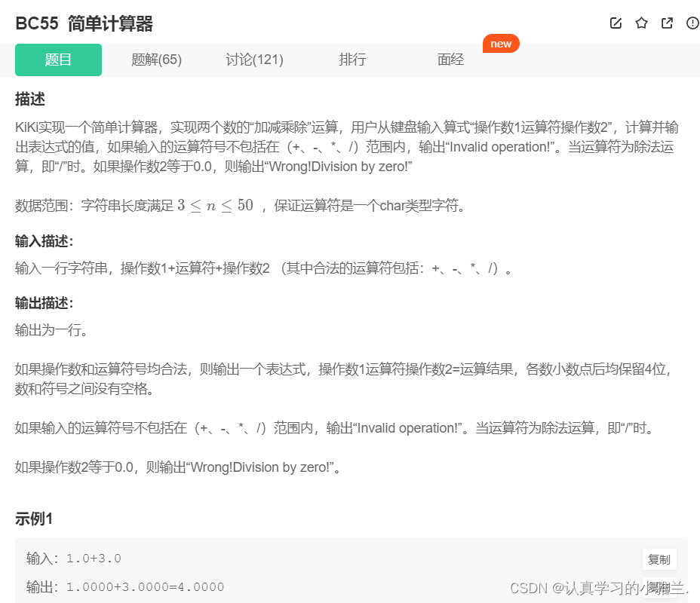Copy example with 复制 button

click(x=659, y=559)
